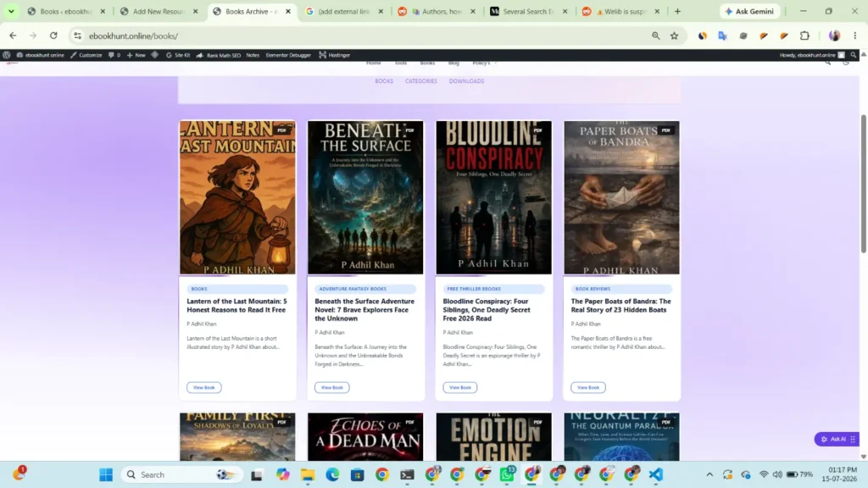
Task: View Book for Beneath the Surface
Action: (x=332, y=387)
